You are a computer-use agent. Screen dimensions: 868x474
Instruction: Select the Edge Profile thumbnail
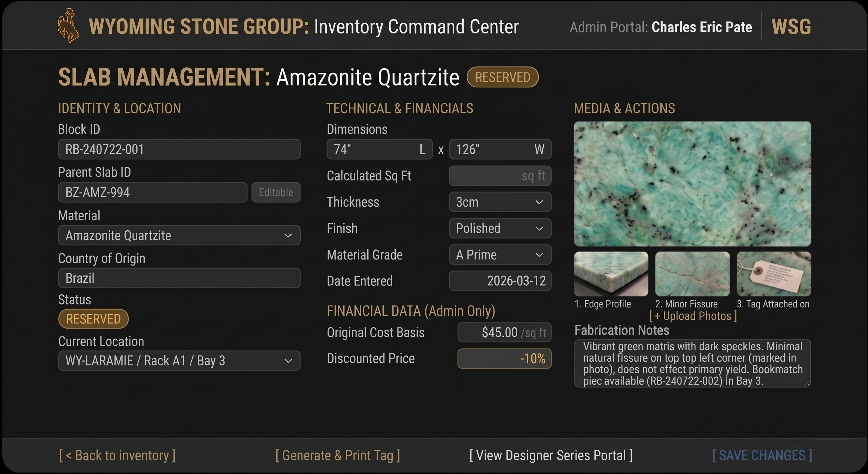coord(611,274)
